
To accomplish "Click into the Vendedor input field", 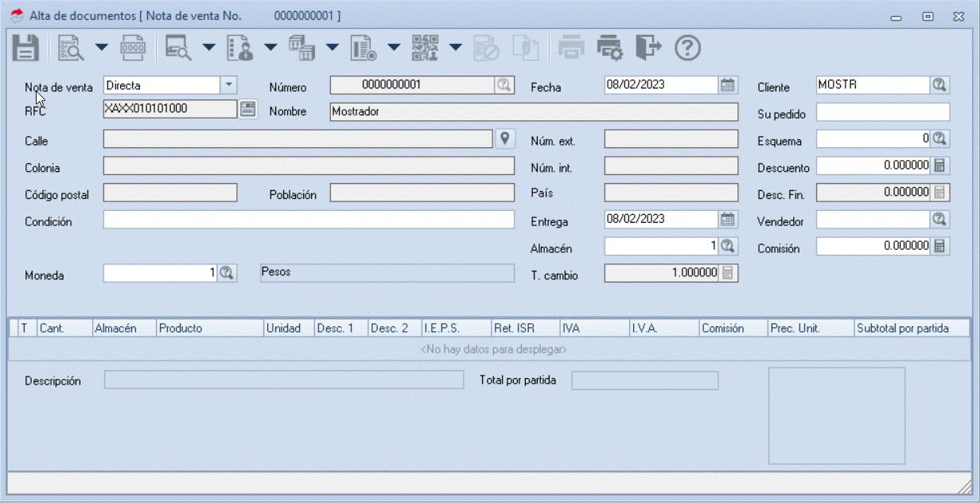I will (873, 219).
